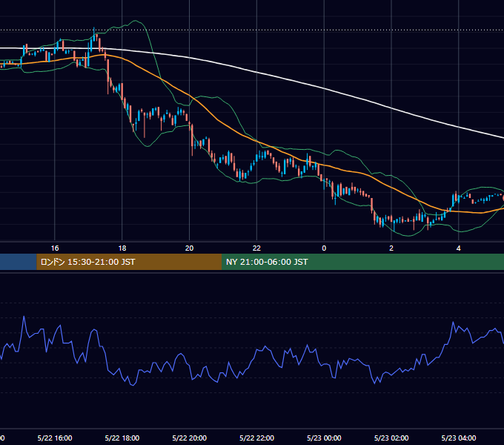Select the ロンドン 15:30-21:00 JST session bar
The width and height of the screenshot is (504, 445).
(x=129, y=262)
